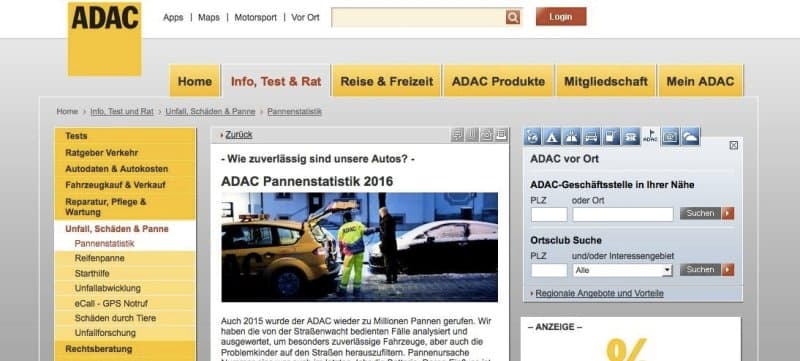
Task: Click the arrow beside Geschäftsstelle Suchen
Action: tap(728, 213)
